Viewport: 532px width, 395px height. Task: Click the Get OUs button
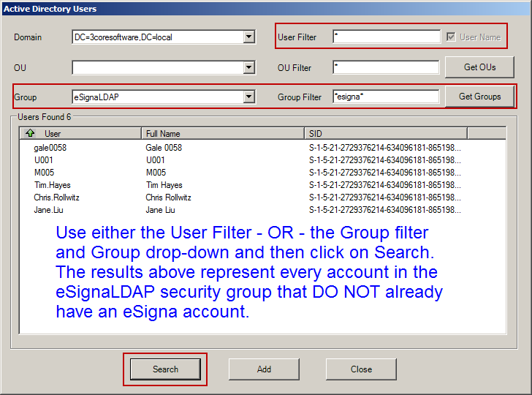tap(479, 67)
